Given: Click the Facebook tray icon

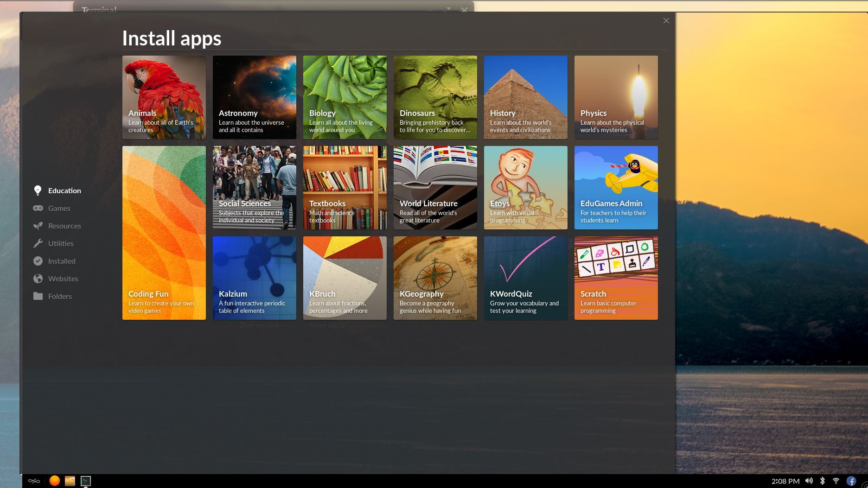Looking at the screenshot, I should click(x=851, y=481).
